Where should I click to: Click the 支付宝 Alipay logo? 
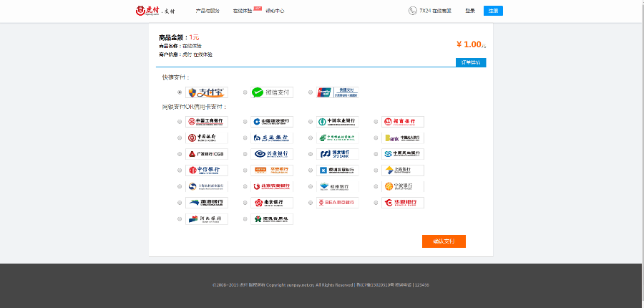pos(207,92)
